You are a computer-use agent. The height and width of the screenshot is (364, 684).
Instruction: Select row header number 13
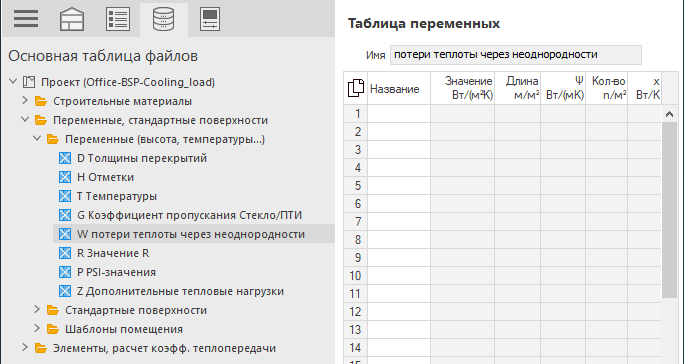356,330
